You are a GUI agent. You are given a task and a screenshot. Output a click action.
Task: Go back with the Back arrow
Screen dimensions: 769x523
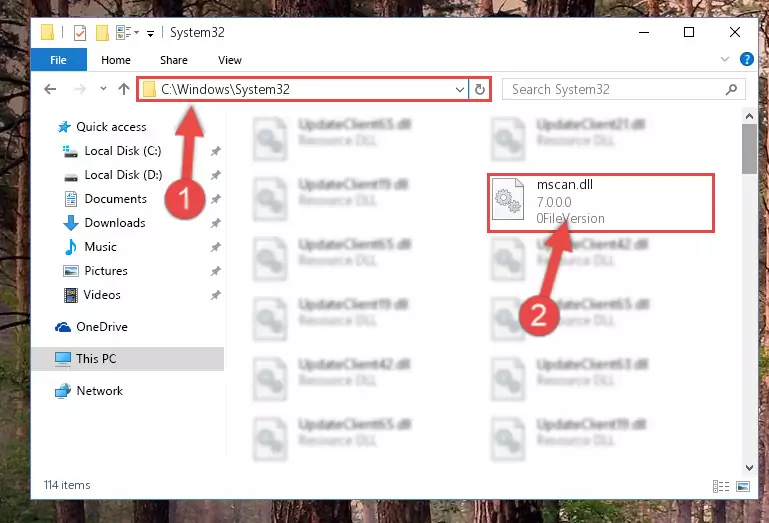(50, 89)
